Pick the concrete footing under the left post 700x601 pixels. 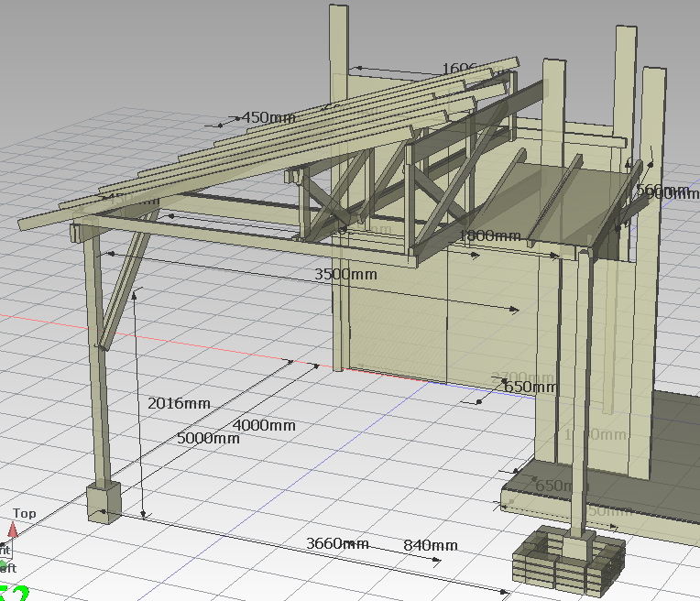[x=104, y=502]
